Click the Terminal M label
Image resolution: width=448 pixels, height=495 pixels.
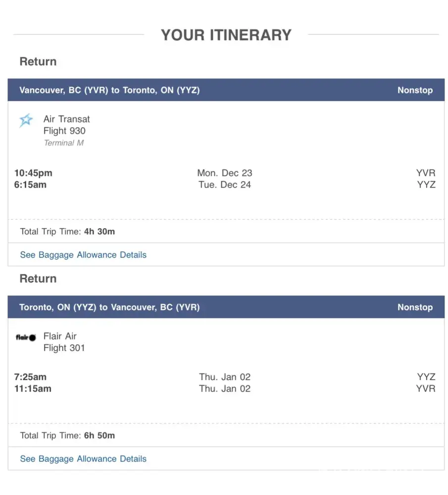click(x=64, y=143)
